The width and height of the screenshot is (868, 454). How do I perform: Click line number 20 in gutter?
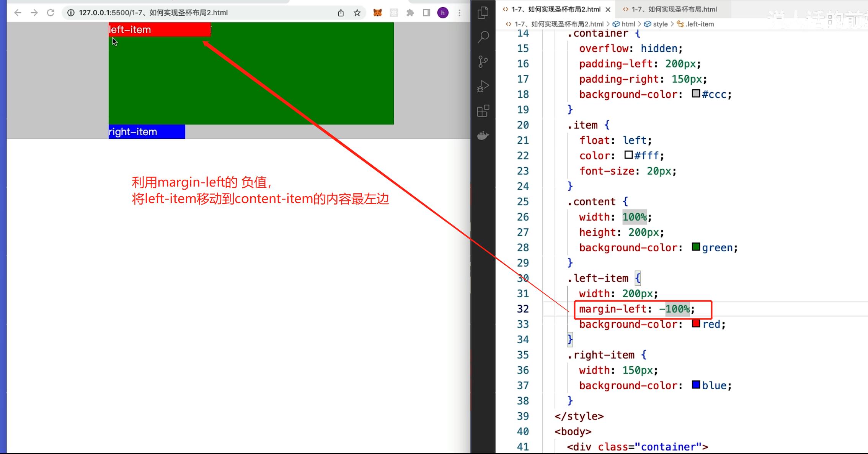[523, 125]
